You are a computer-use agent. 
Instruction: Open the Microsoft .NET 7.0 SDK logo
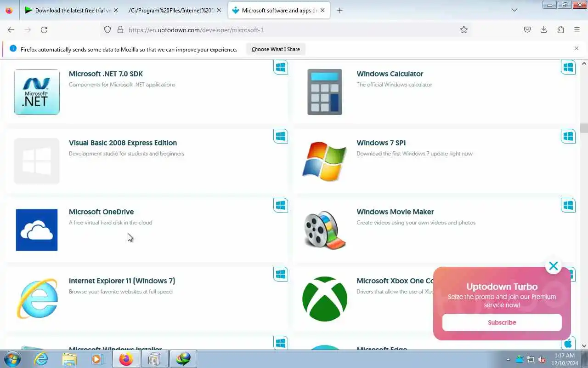point(37,92)
